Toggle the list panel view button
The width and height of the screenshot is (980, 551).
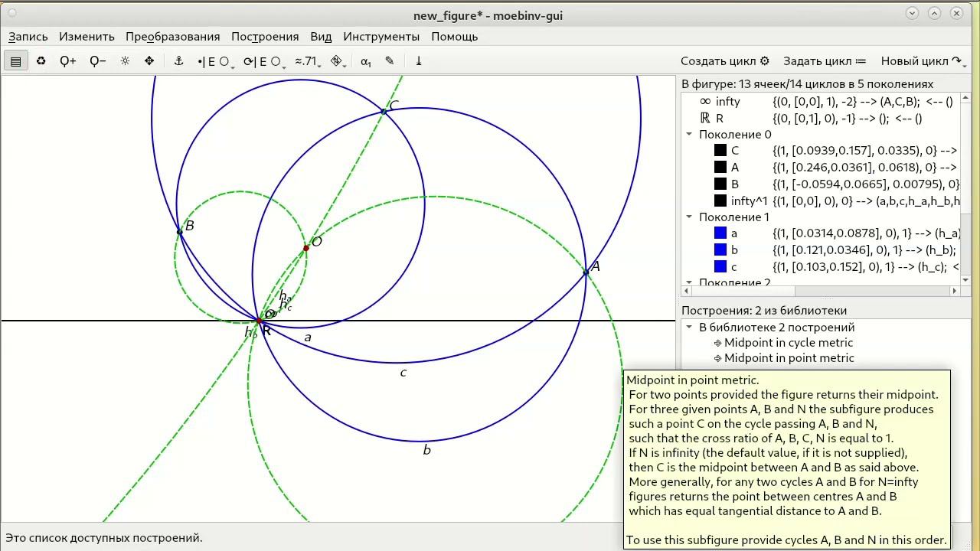(x=15, y=61)
